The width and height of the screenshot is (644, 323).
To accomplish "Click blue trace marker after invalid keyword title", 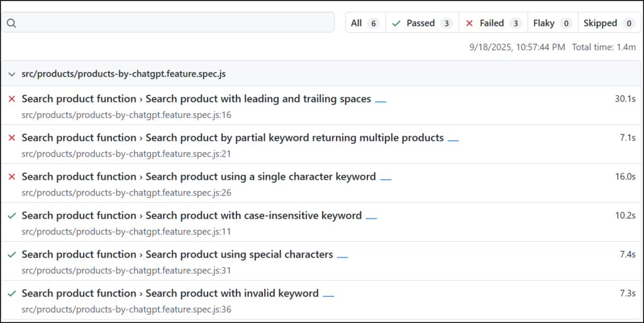I will pos(328,295).
